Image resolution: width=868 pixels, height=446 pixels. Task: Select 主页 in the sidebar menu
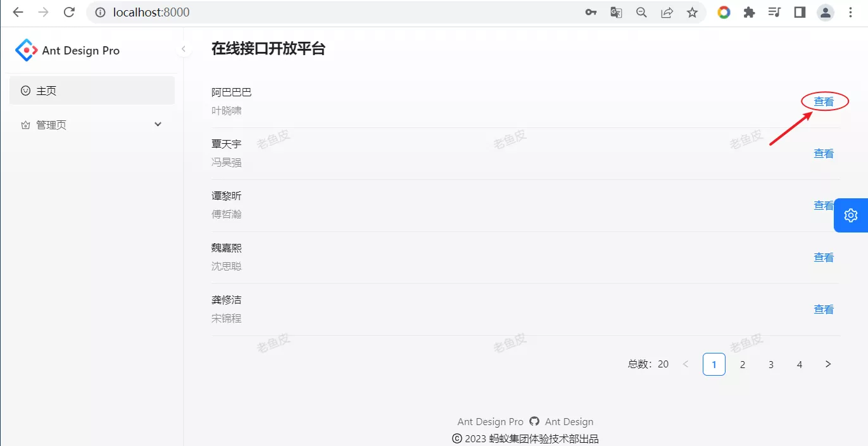(x=92, y=91)
